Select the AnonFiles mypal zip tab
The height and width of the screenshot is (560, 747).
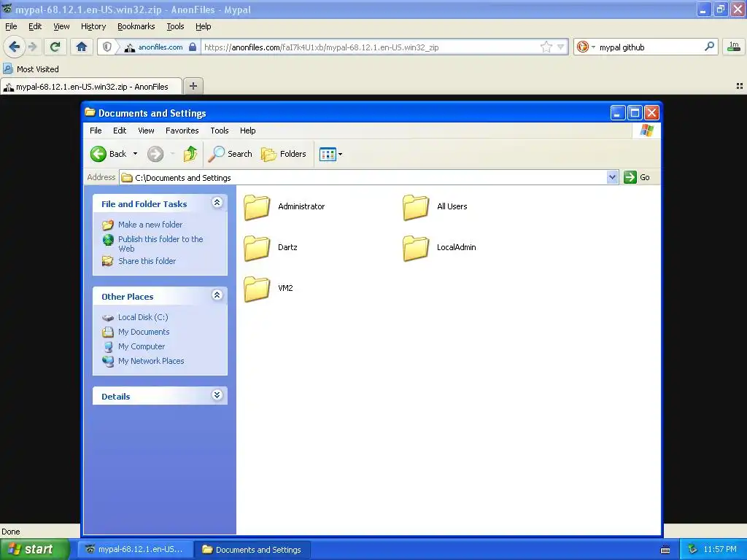[91, 87]
